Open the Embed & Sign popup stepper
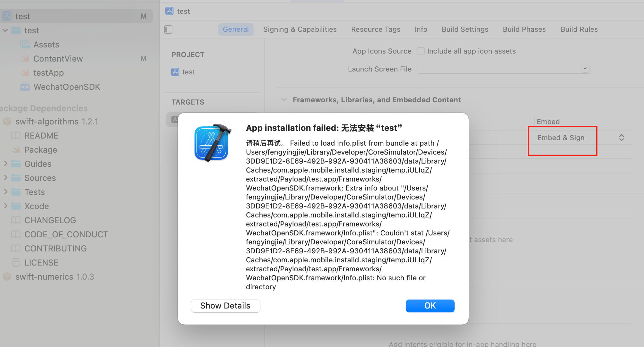 [621, 138]
